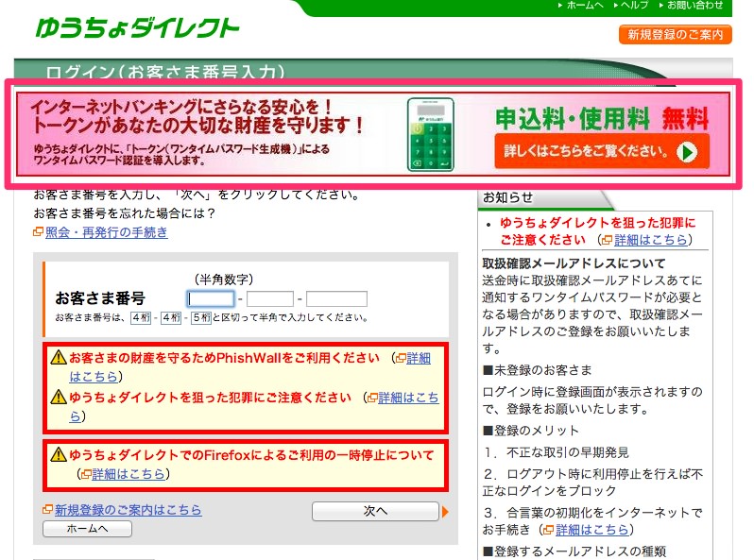Click the ホームへ button below the form
Image resolution: width=754 pixels, height=560 pixels.
87,529
